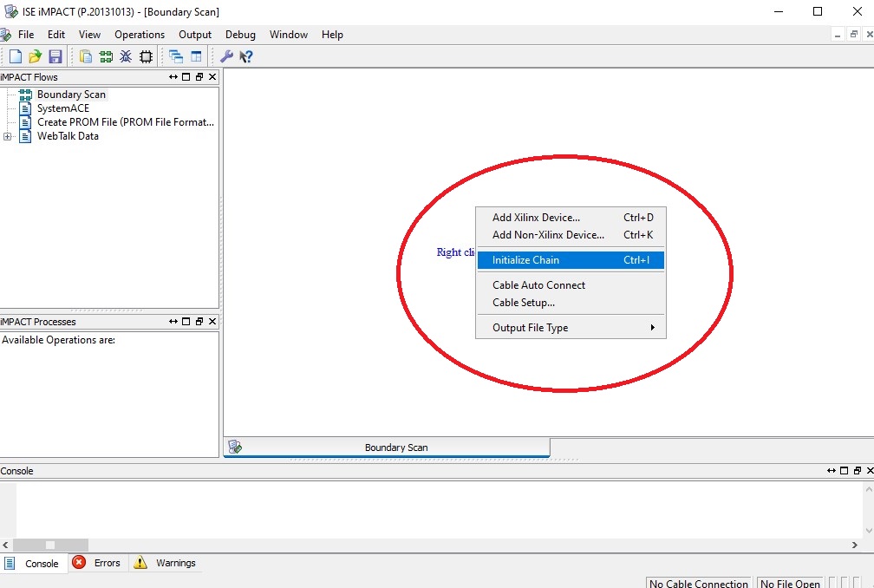This screenshot has width=874, height=588.
Task: Choose Add Xilinx Device from the context menu
Action: (571, 218)
